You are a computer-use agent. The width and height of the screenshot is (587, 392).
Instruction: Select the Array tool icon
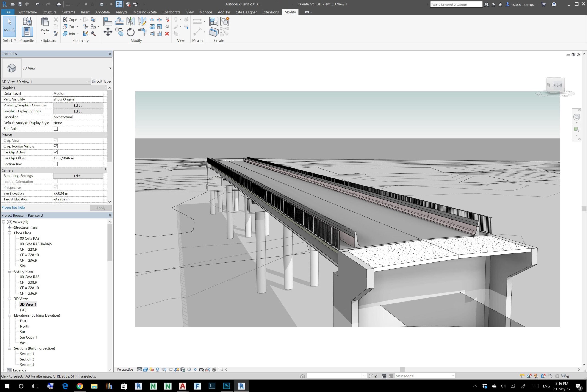pos(152,27)
